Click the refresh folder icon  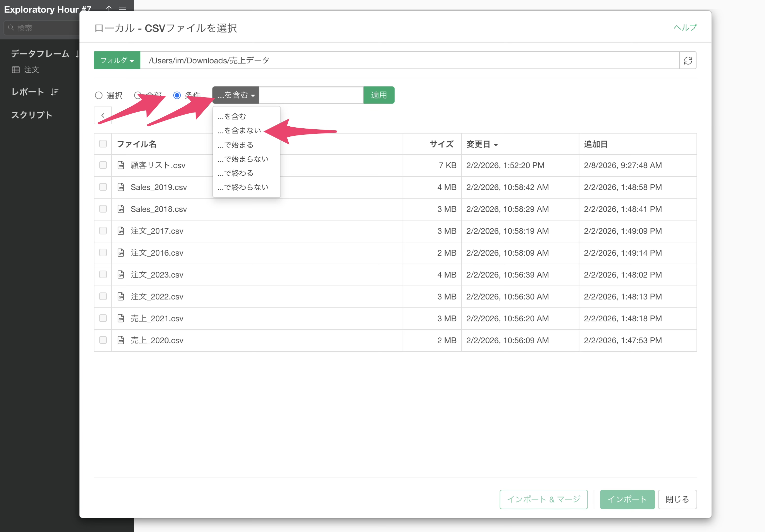688,60
